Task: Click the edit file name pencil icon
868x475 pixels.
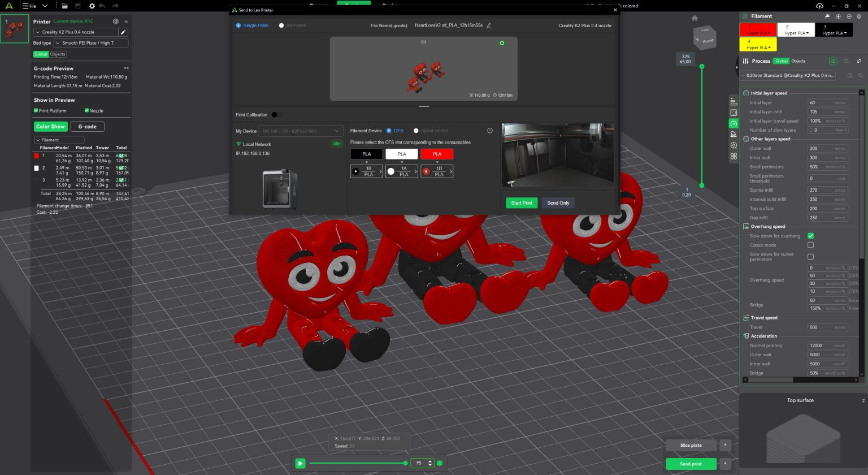Action: [x=489, y=25]
